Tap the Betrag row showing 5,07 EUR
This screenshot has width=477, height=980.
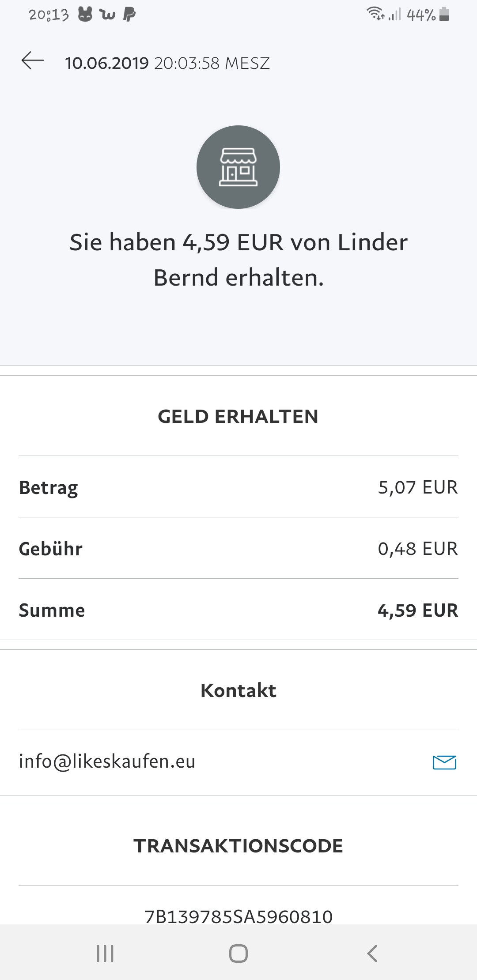pos(238,487)
